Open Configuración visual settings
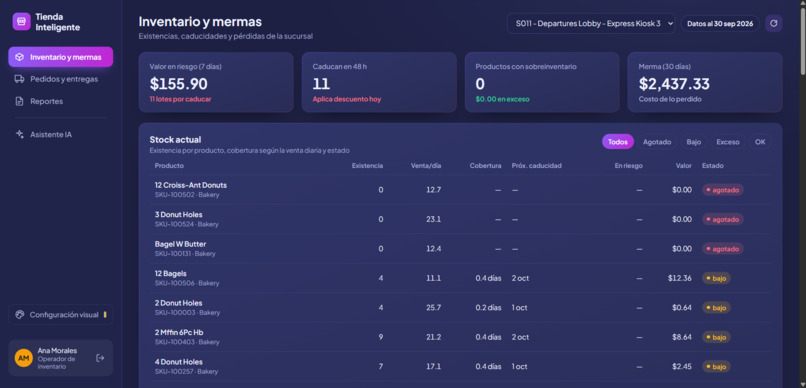This screenshot has height=388, width=806. click(x=61, y=315)
